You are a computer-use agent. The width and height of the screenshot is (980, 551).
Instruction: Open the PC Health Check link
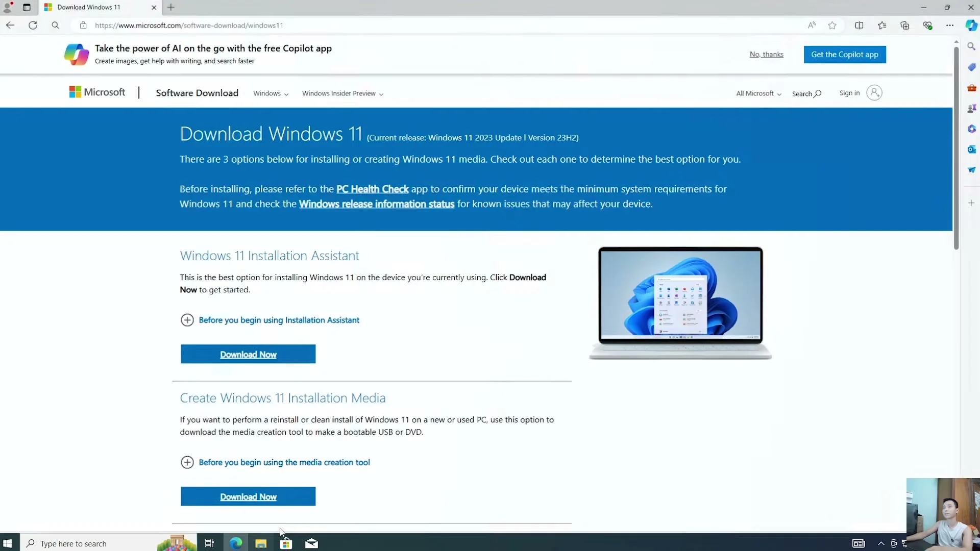[373, 189]
